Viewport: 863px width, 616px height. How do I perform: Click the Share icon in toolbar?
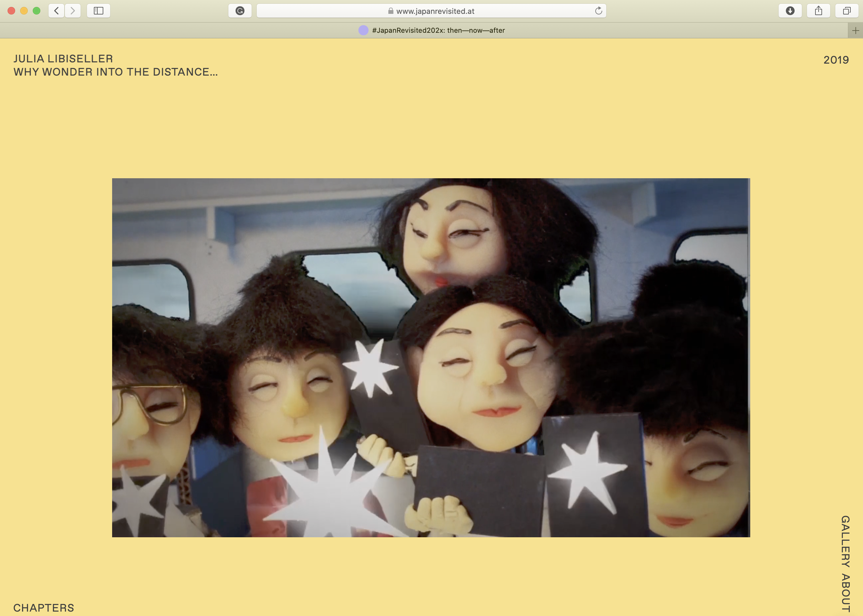tap(818, 11)
